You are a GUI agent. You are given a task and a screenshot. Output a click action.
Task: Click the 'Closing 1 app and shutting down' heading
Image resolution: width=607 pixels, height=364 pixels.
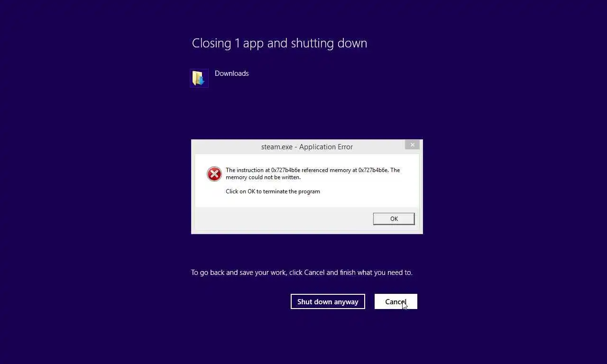(x=279, y=43)
